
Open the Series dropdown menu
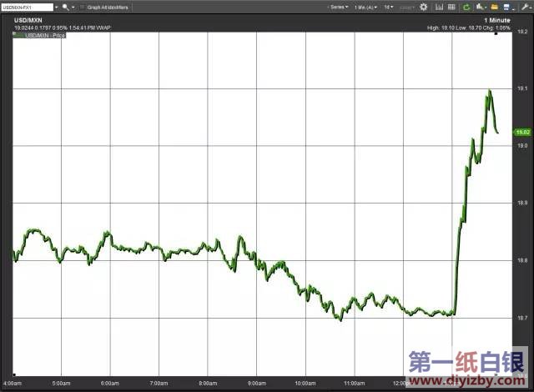click(337, 7)
